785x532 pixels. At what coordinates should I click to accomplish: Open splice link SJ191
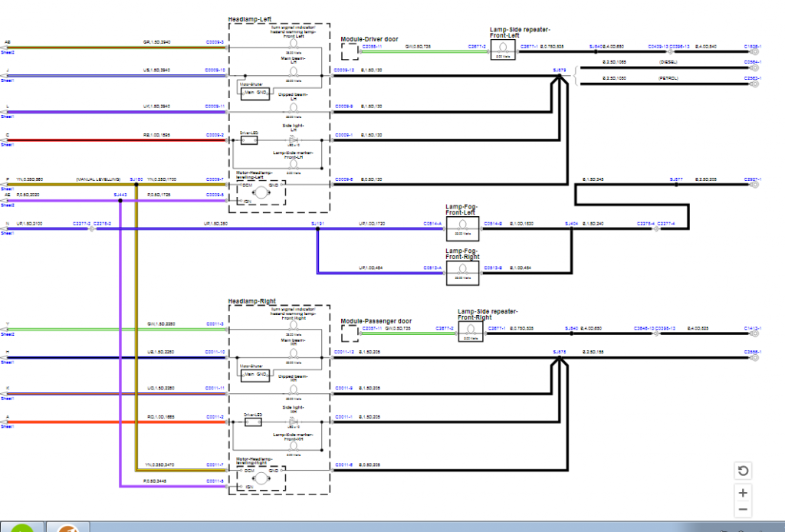click(317, 223)
